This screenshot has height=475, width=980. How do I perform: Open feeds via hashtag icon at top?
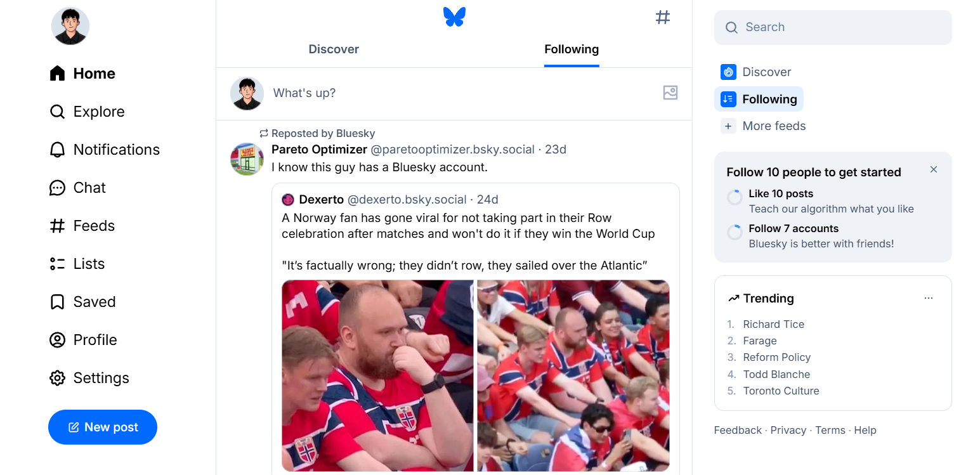[x=663, y=17]
